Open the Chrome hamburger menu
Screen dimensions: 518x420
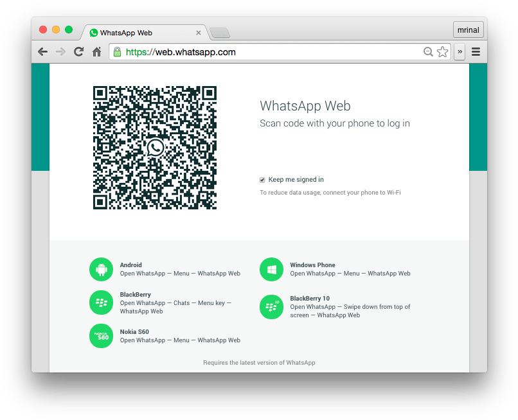pos(476,52)
